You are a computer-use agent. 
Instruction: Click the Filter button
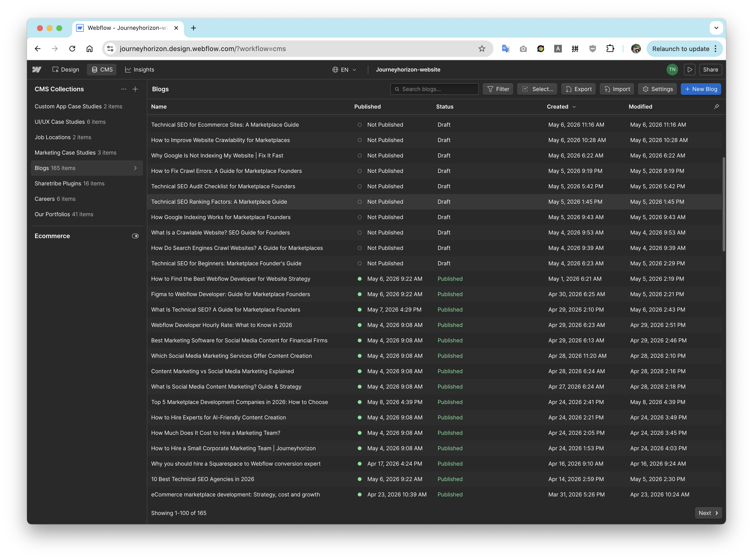pos(498,89)
